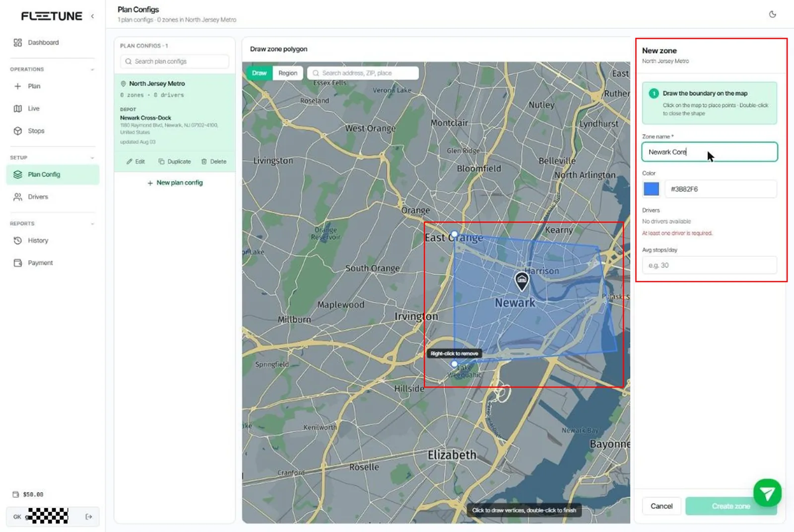
Task: Click the Payment wallet icon
Action: pos(18,263)
